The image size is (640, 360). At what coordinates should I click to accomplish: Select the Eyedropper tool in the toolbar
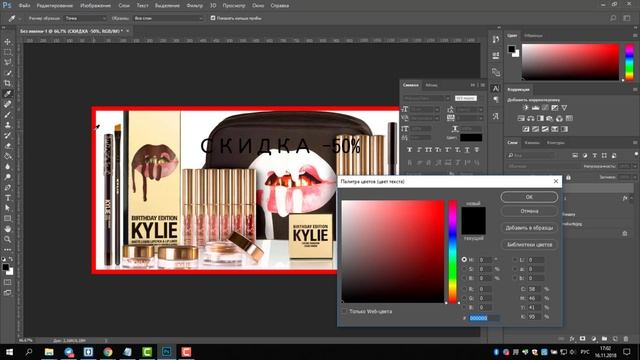click(x=7, y=94)
